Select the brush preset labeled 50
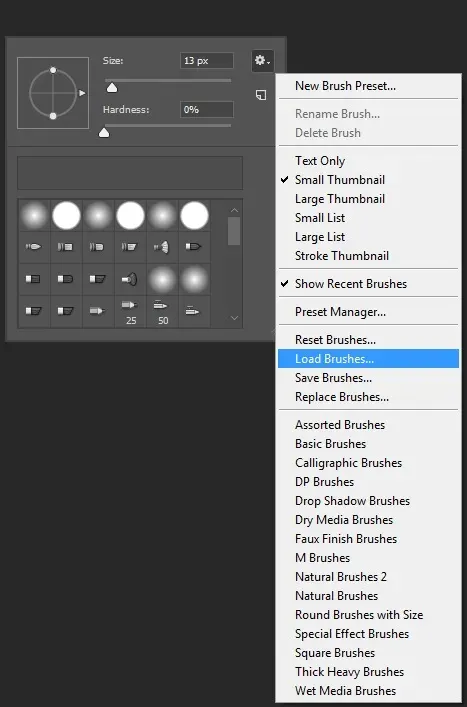This screenshot has height=707, width=467. (x=162, y=312)
